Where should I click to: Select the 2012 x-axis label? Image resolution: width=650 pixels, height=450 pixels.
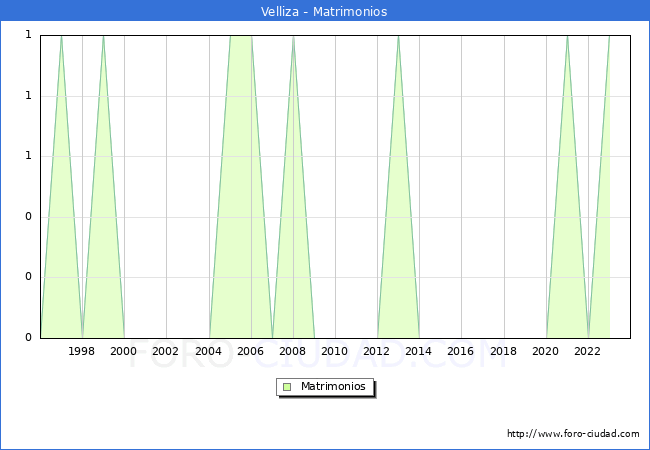pyautogui.click(x=376, y=352)
